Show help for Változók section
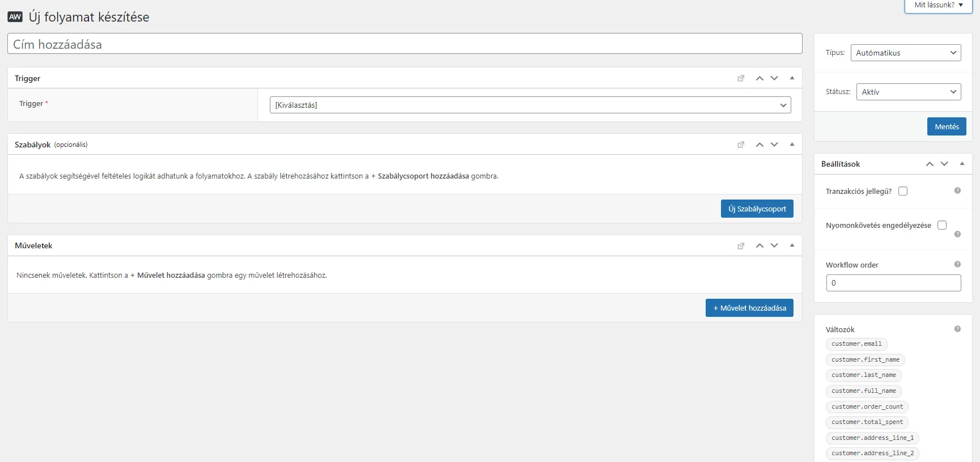This screenshot has height=462, width=980. pyautogui.click(x=957, y=329)
